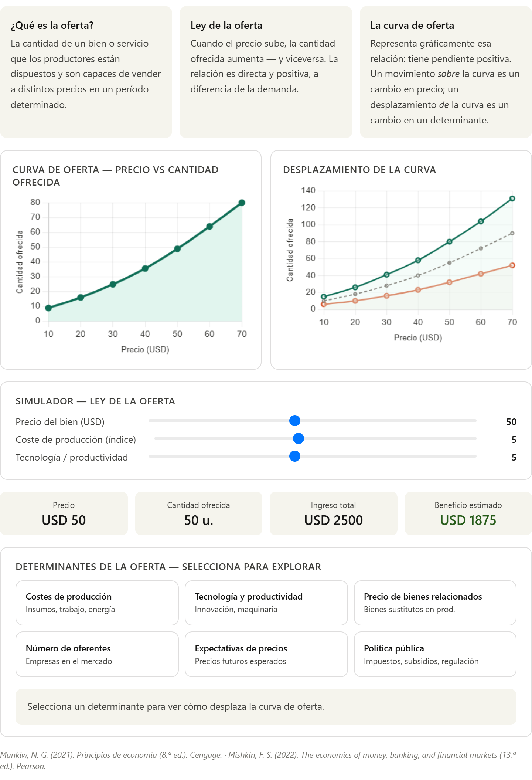
Task: Choose the Número de oferentes card
Action: (x=97, y=654)
